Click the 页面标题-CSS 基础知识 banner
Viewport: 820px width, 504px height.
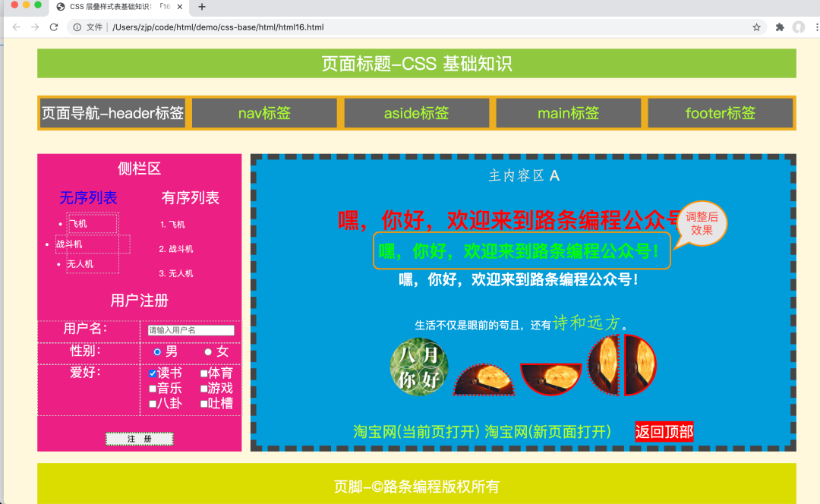pos(417,63)
